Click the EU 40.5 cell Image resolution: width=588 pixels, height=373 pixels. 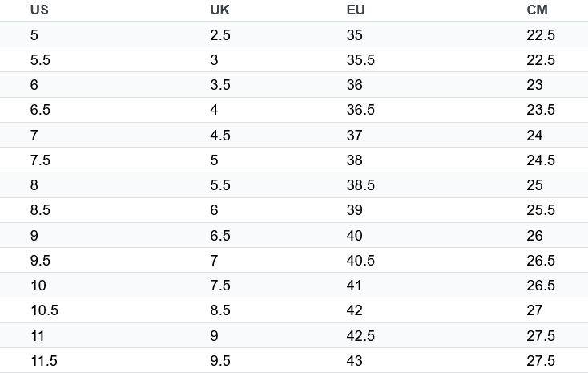(360, 261)
